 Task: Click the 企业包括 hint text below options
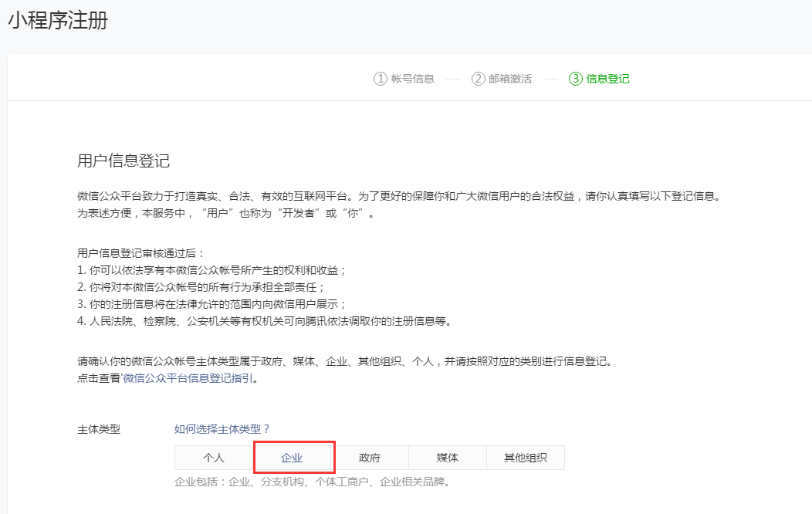click(312, 482)
